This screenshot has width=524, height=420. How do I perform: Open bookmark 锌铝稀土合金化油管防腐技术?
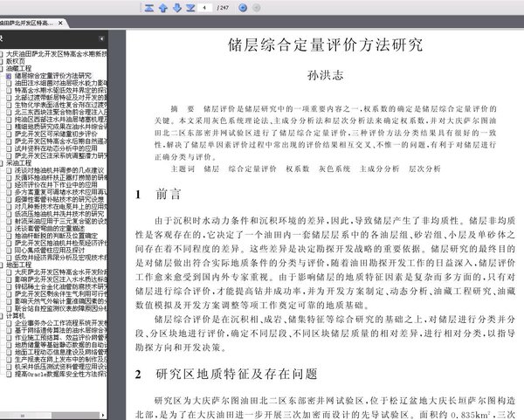(x=61, y=286)
